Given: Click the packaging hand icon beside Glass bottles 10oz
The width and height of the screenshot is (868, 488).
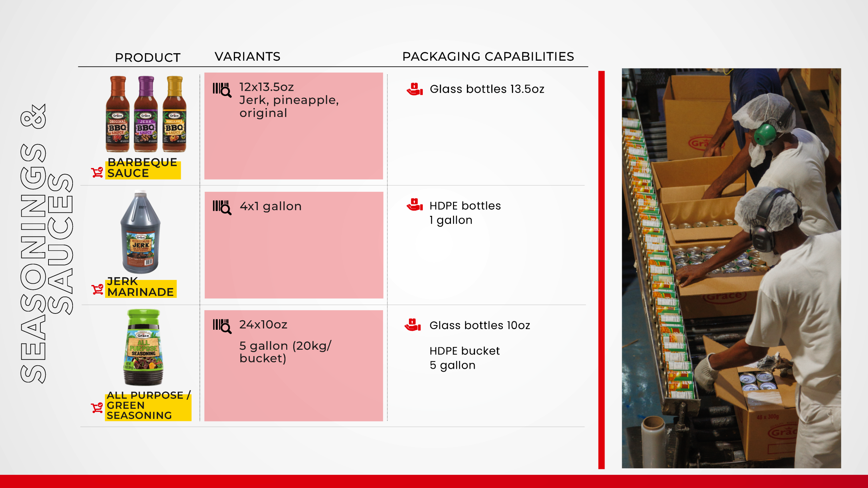Looking at the screenshot, I should (x=412, y=325).
